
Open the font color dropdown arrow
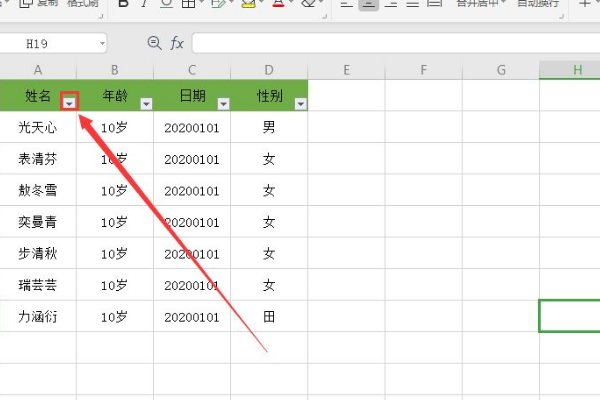tap(291, 2)
